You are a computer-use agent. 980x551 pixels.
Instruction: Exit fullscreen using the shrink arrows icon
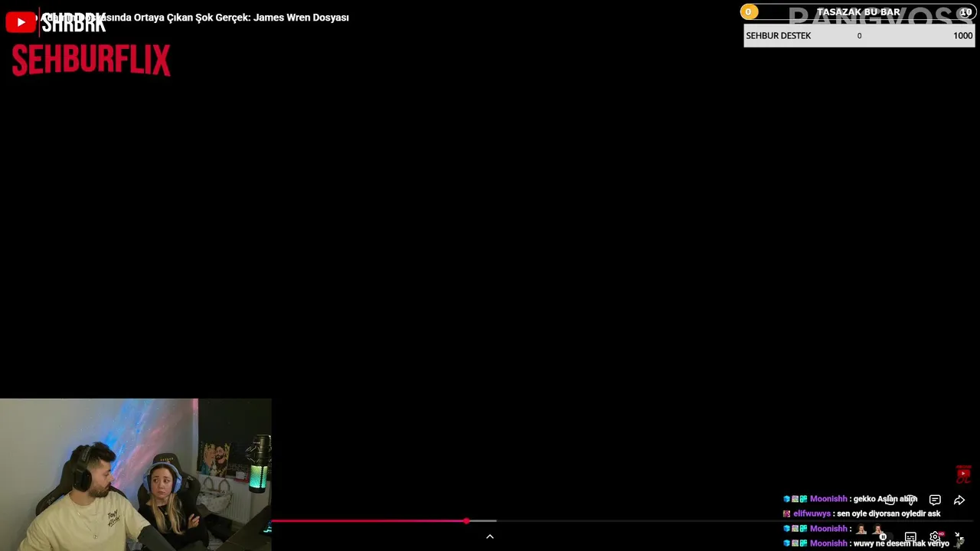(x=959, y=536)
